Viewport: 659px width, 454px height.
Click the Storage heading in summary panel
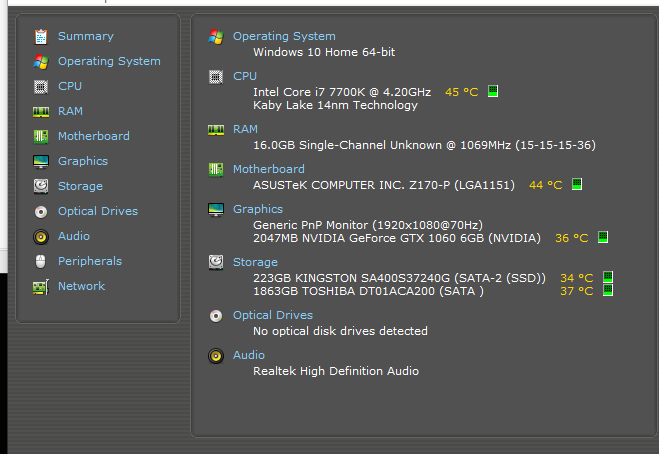[255, 262]
